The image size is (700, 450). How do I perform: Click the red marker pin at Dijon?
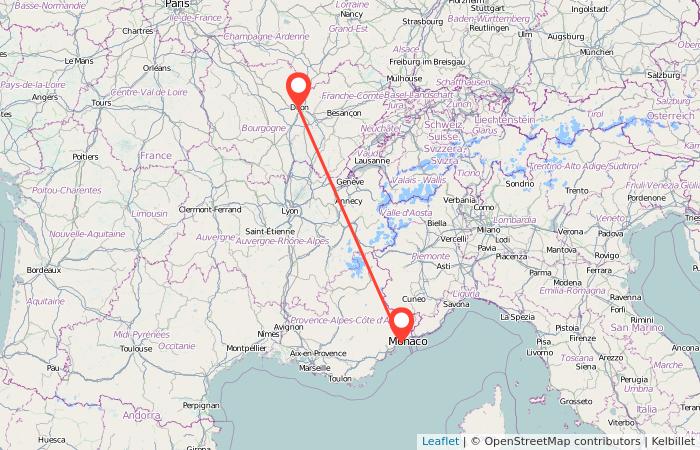298,88
